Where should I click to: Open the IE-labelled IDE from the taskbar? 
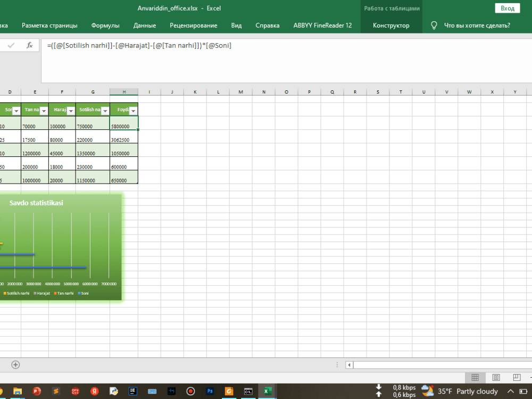pyautogui.click(x=132, y=391)
